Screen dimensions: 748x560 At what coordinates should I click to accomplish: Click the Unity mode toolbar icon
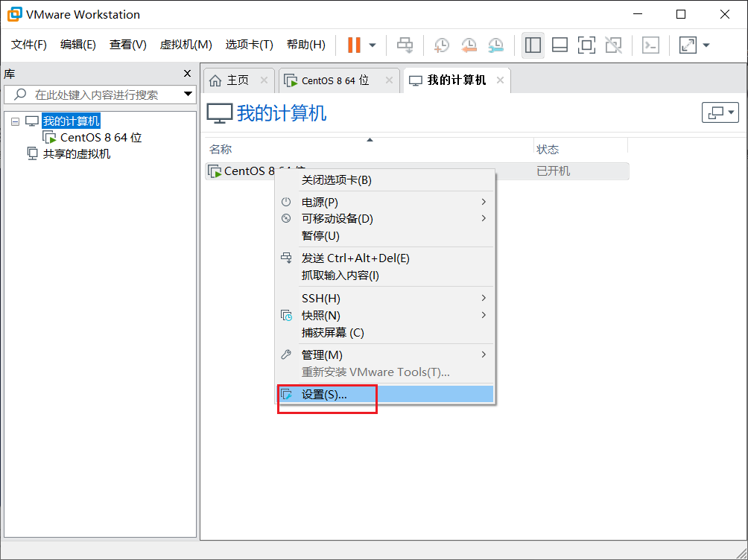click(x=613, y=45)
